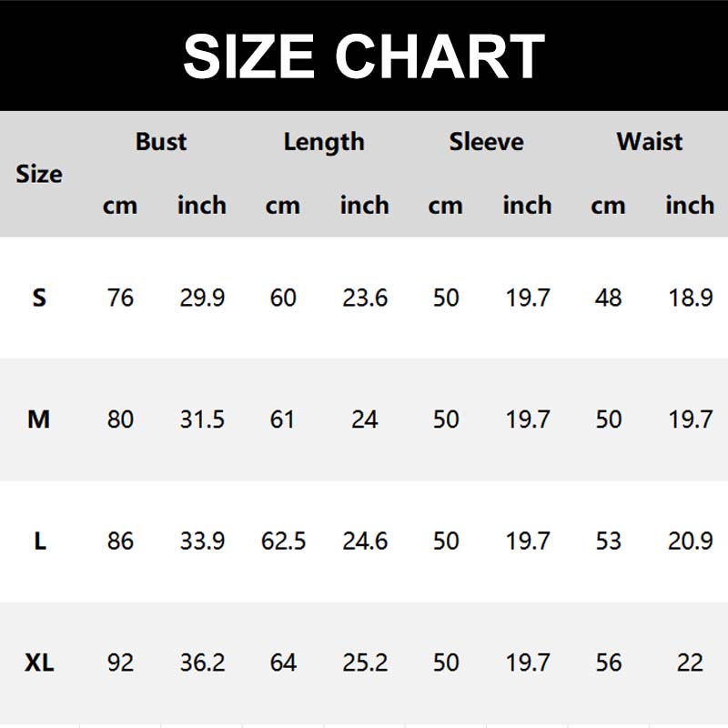Select the XL size row label
The width and height of the screenshot is (728, 728).
(39, 662)
